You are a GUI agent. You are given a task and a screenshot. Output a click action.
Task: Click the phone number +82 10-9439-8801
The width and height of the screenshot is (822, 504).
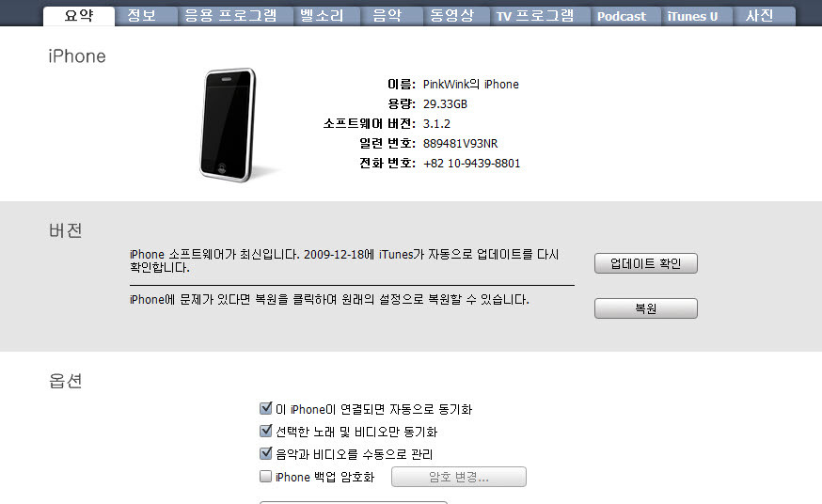472,164
